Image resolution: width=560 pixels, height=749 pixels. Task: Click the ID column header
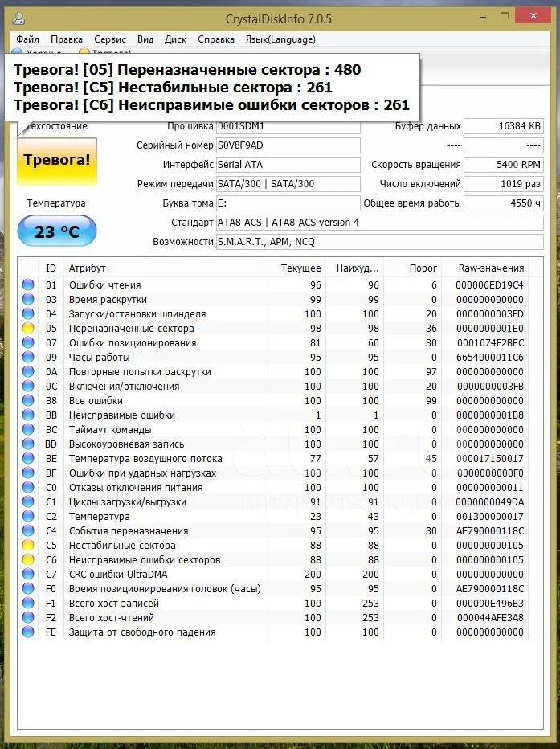point(51,268)
